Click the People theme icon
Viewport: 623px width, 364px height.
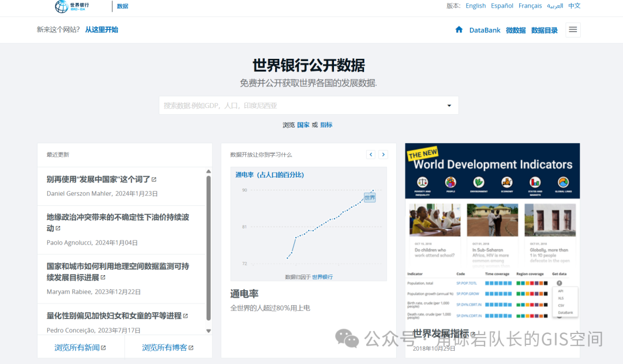[451, 182]
